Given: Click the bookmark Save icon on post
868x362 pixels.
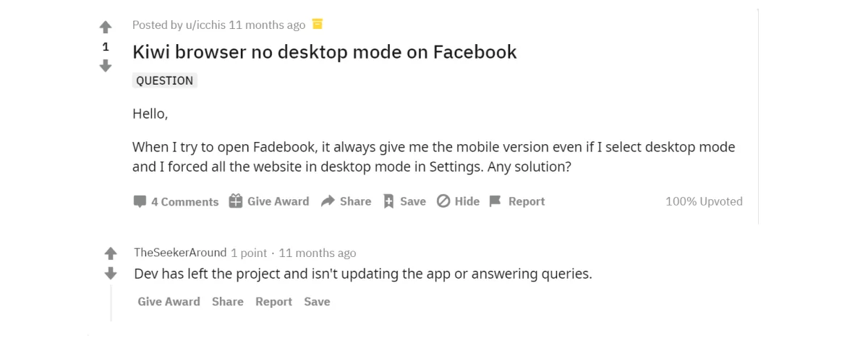Looking at the screenshot, I should tap(388, 201).
